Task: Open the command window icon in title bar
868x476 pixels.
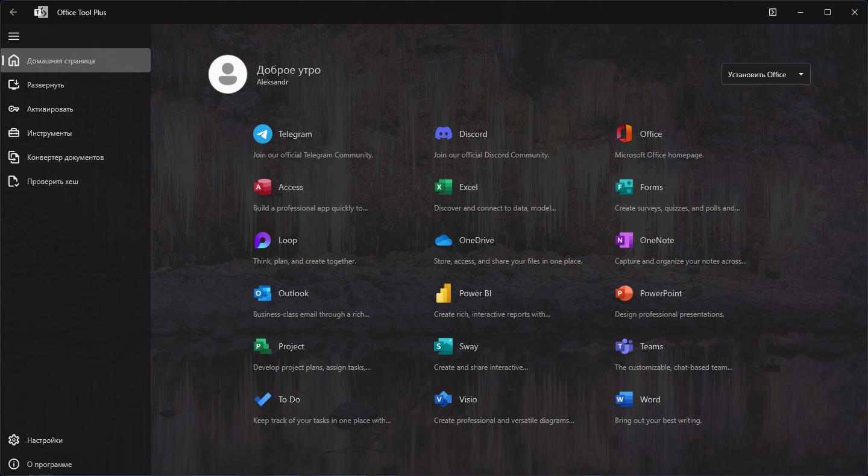Action: pos(773,12)
